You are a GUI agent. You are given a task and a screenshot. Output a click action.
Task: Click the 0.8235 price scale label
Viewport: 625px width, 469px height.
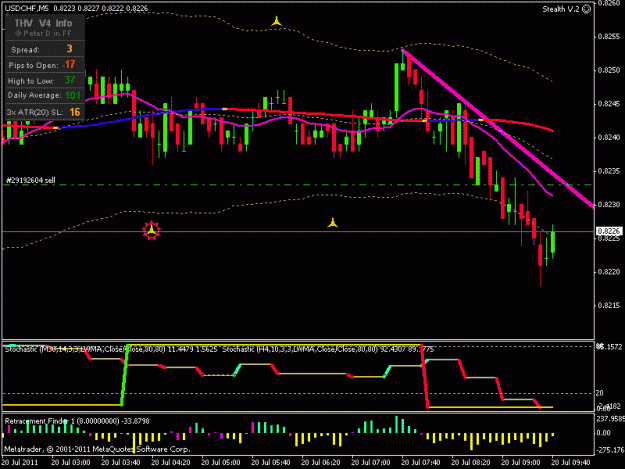pyautogui.click(x=609, y=171)
